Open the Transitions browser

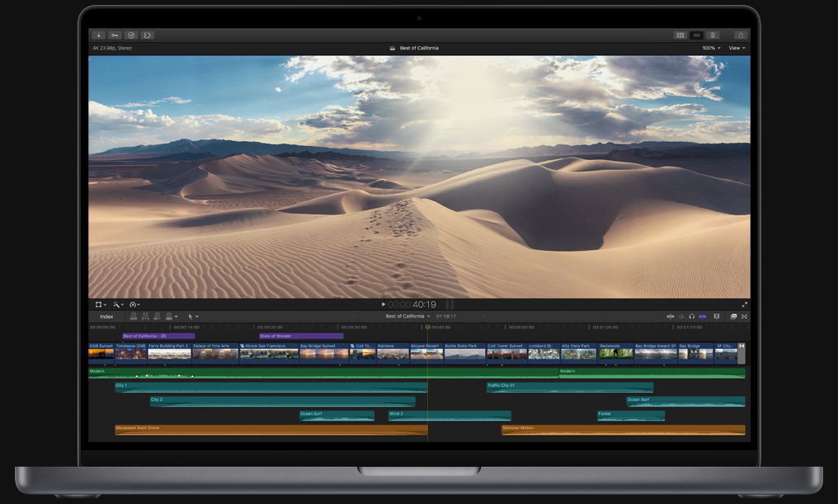(744, 317)
